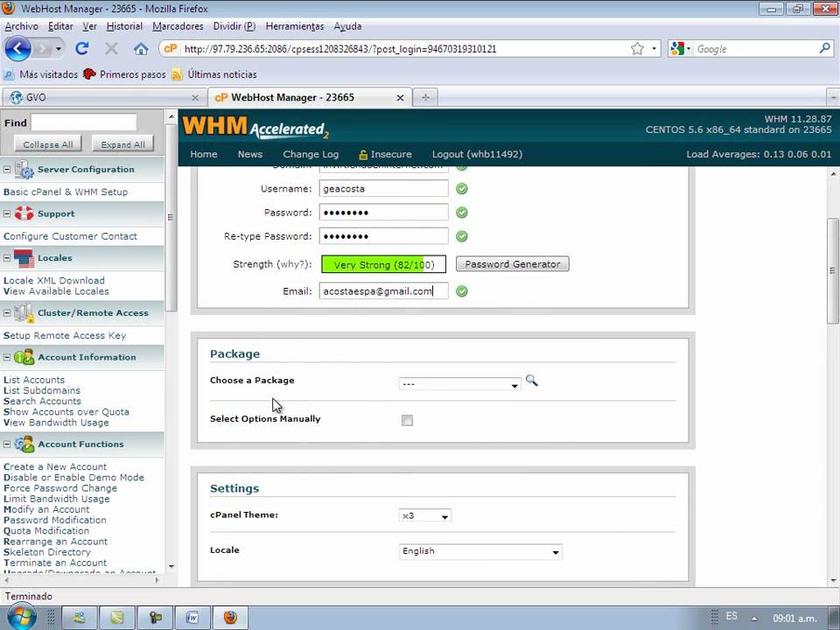Click the password strength meter bar

383,264
